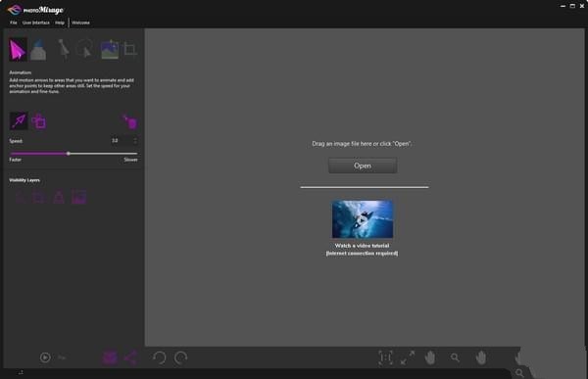Image resolution: width=588 pixels, height=379 pixels.
Task: Minimize the PhotoMirage window
Action: (x=563, y=6)
